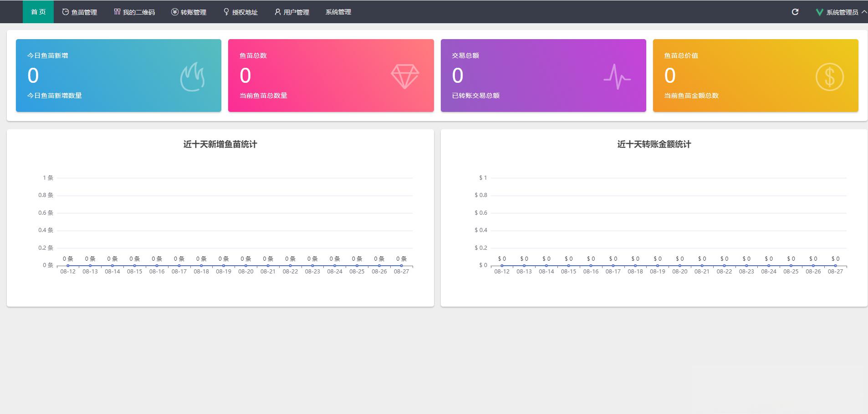
Task: Click the pin icon beside 授权地址
Action: (226, 12)
